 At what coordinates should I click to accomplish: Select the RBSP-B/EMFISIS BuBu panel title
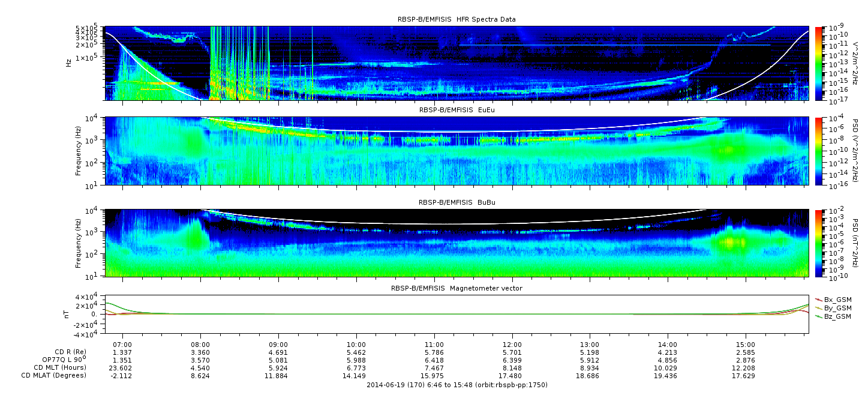pos(456,203)
